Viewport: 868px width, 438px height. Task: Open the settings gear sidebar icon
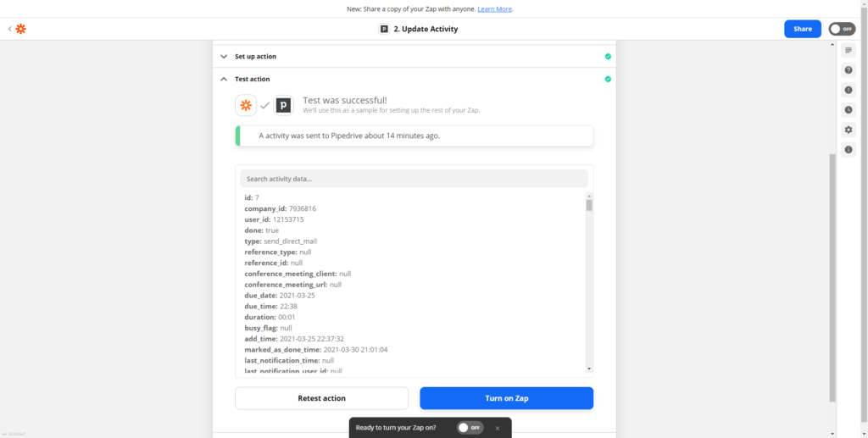tap(848, 130)
